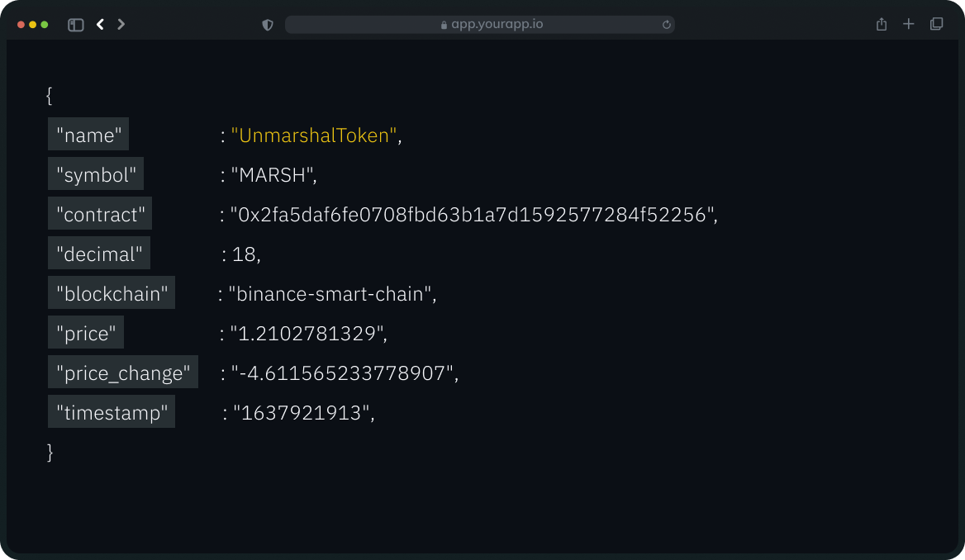Select the "timestamp" key label
The height and width of the screenshot is (560, 965).
pos(112,413)
